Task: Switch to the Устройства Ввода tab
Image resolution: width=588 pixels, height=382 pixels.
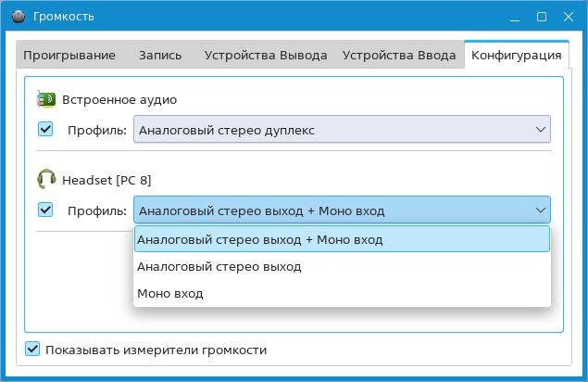Action: pos(399,55)
